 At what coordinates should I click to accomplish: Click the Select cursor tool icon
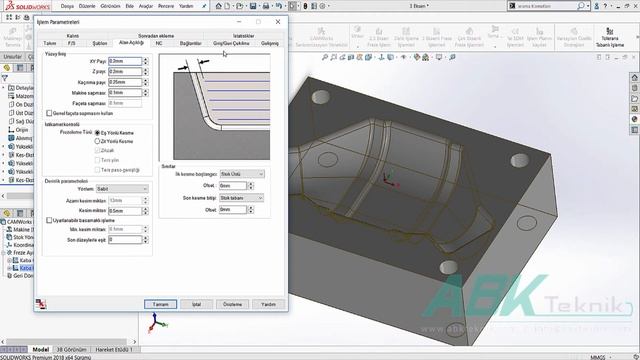click(293, 6)
